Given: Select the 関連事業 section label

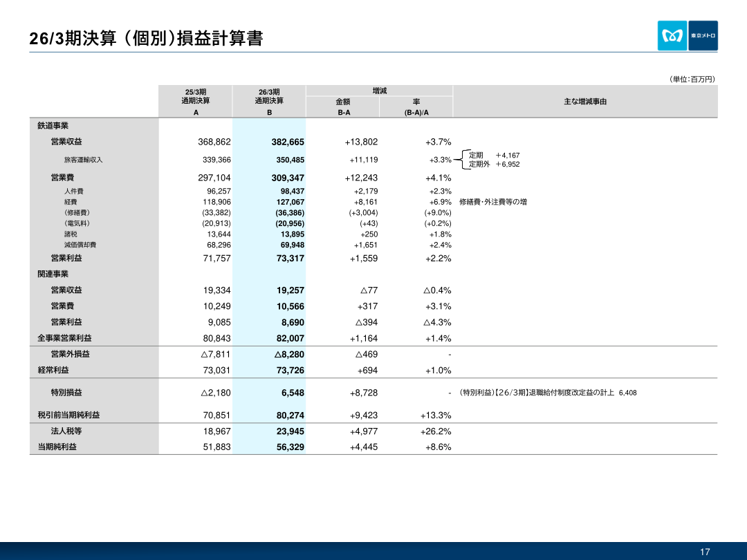Looking at the screenshot, I should [53, 274].
